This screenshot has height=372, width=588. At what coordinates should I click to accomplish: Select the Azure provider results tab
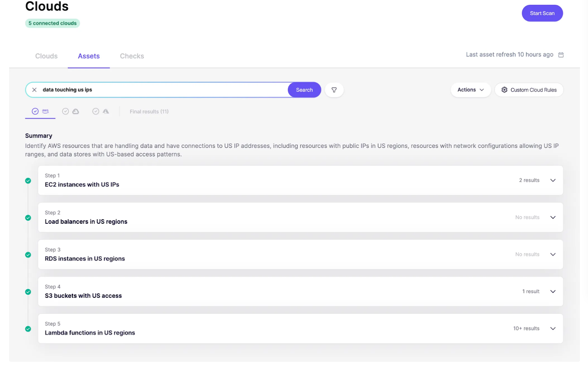click(101, 111)
